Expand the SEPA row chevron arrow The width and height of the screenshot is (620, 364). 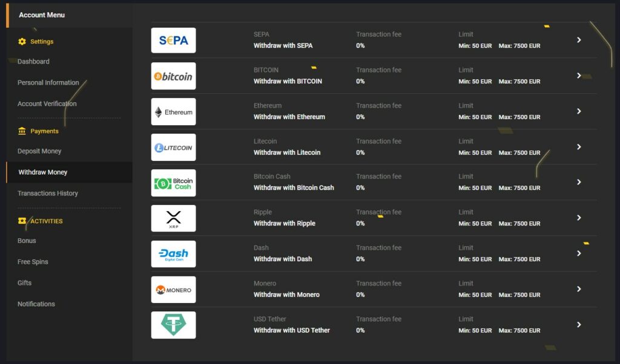[x=579, y=40]
